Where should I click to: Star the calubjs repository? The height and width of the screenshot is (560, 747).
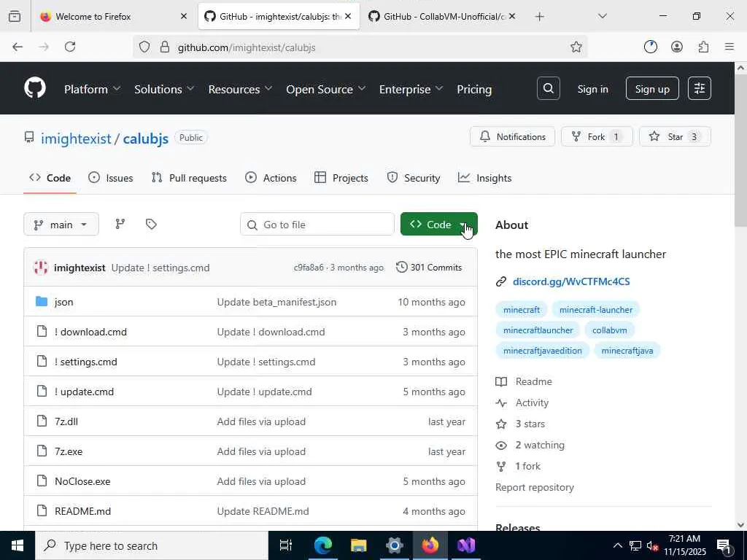(675, 136)
